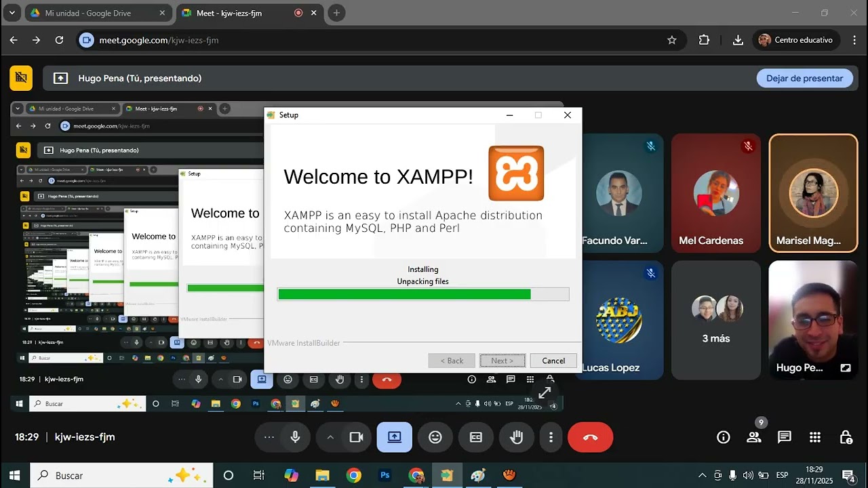Hang up the call red button
Image resolution: width=868 pixels, height=488 pixels.
coord(590,437)
